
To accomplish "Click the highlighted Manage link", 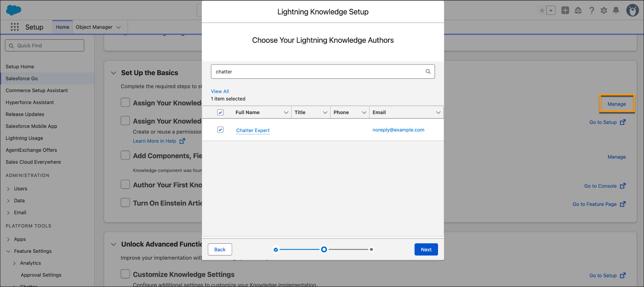I will click(x=617, y=104).
